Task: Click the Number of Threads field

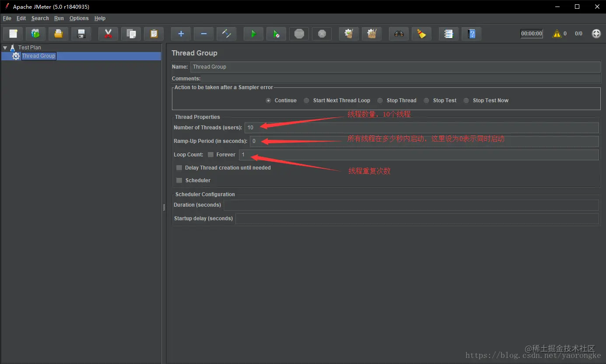Action: (x=422, y=128)
